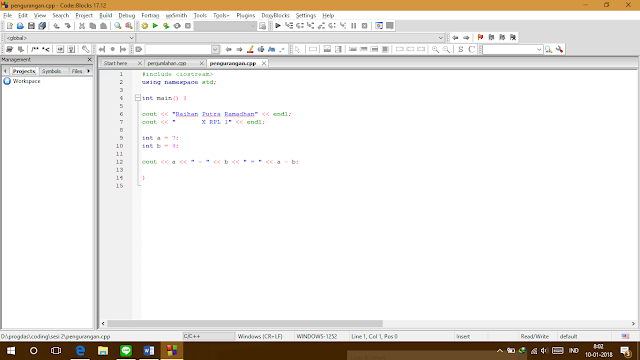Open Find with the magnifier icon
This screenshot has height=360, width=640.
[118, 26]
